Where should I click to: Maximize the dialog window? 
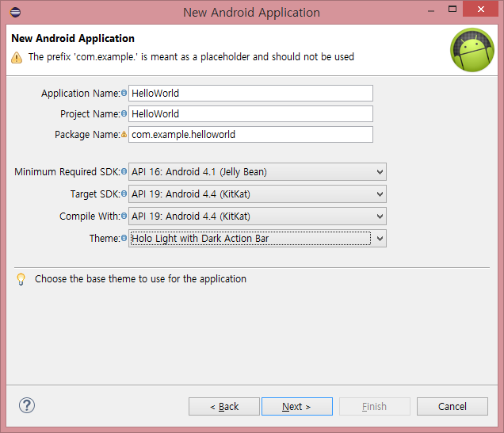[x=452, y=9]
